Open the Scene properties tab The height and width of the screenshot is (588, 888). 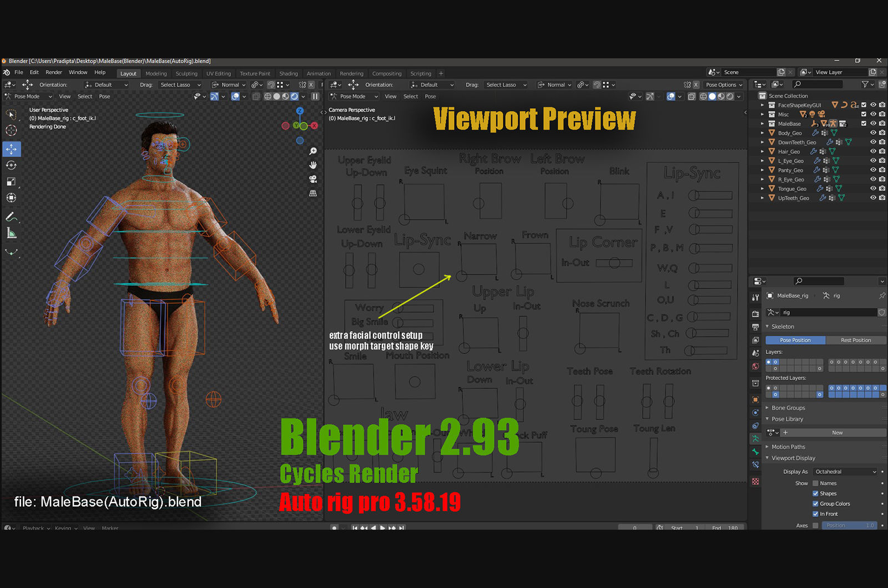click(755, 353)
